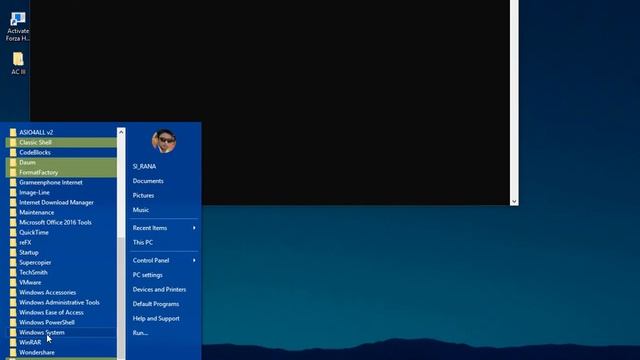The image size is (640, 360).
Task: Click the TechSmith text label
Action: click(33, 272)
